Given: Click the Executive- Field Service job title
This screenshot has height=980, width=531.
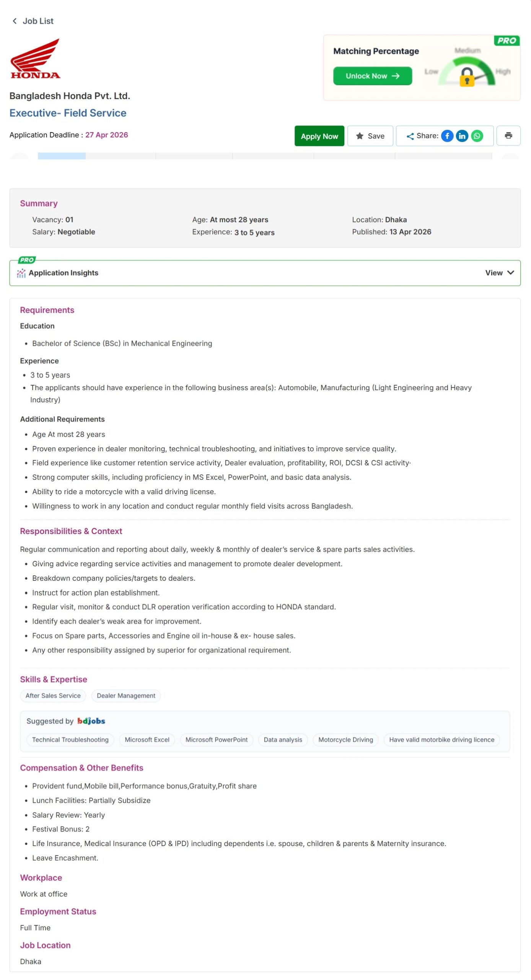Looking at the screenshot, I should tap(68, 113).
